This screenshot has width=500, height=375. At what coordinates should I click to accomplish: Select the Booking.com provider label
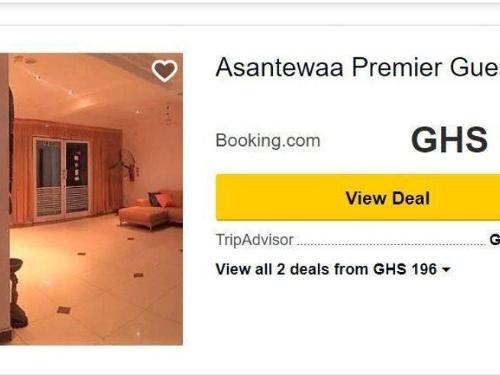pos(268,141)
